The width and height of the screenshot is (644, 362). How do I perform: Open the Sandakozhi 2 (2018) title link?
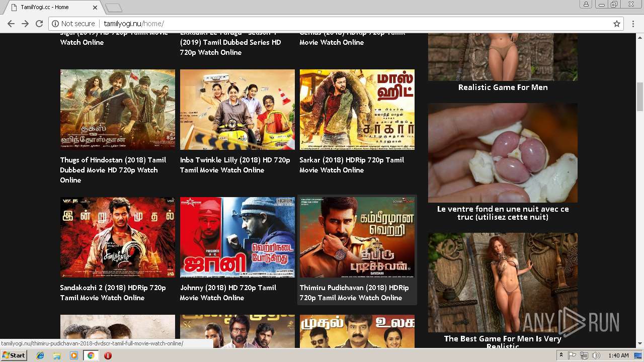click(113, 293)
